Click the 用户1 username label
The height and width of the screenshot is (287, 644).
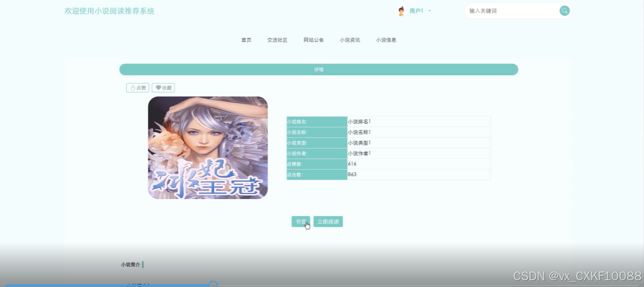[x=416, y=11]
